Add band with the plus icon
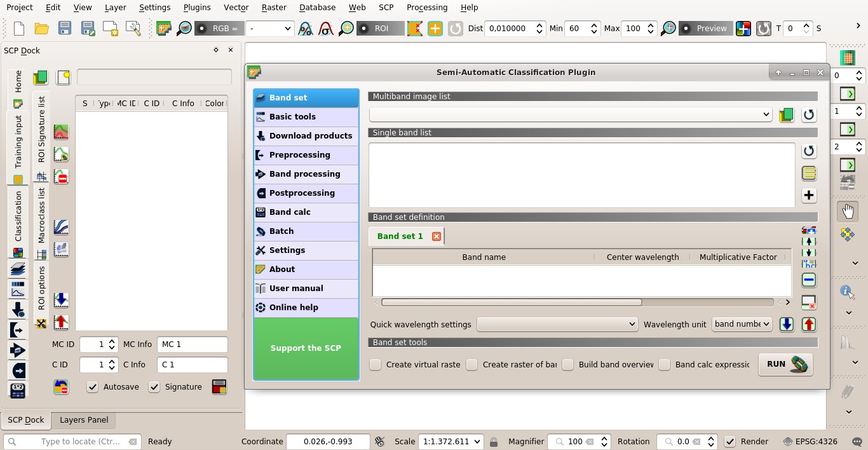 808,195
